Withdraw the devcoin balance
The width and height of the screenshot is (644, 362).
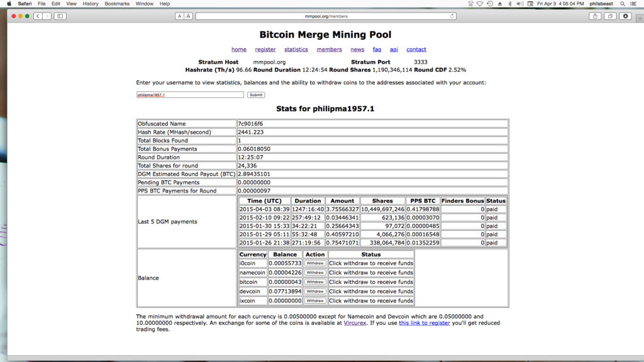pyautogui.click(x=315, y=292)
